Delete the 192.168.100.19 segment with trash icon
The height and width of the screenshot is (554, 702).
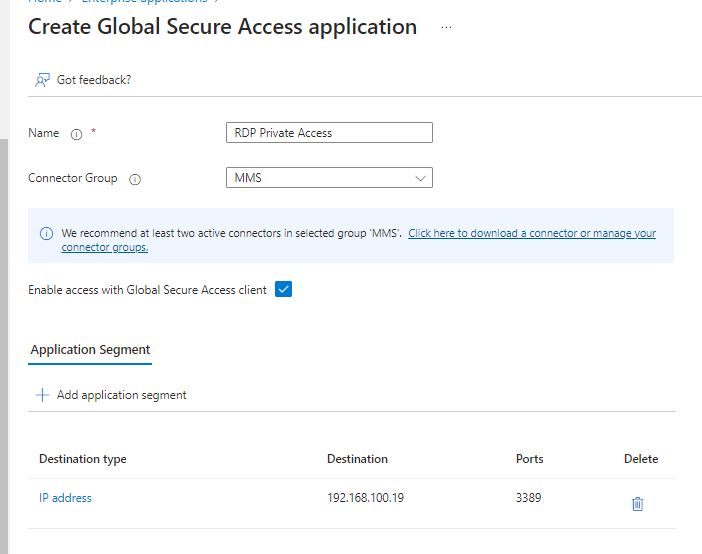click(x=637, y=504)
